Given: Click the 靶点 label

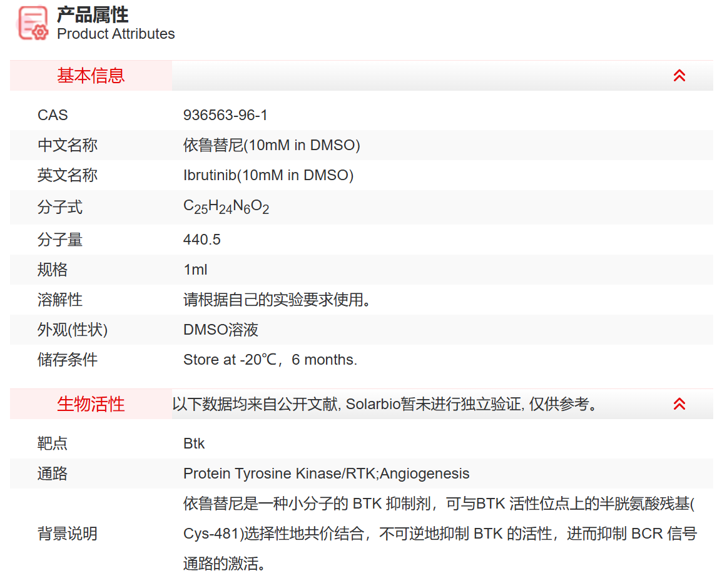Looking at the screenshot, I should click(x=53, y=443).
